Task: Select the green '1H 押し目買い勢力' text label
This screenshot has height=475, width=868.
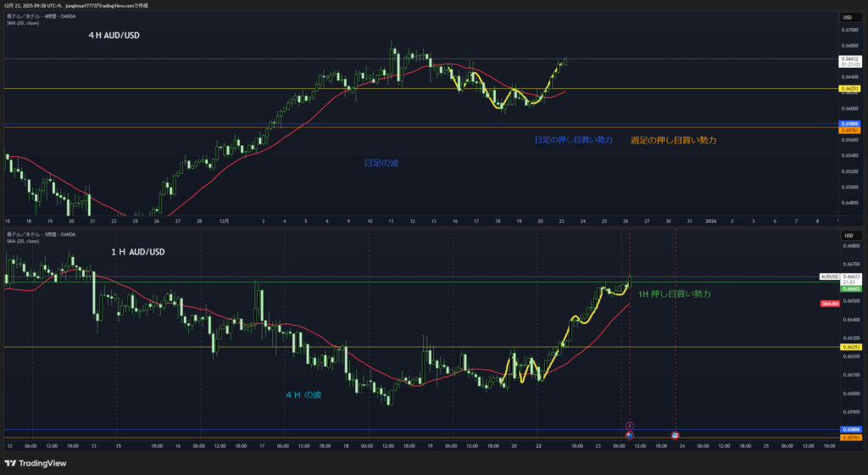Action: [x=675, y=293]
